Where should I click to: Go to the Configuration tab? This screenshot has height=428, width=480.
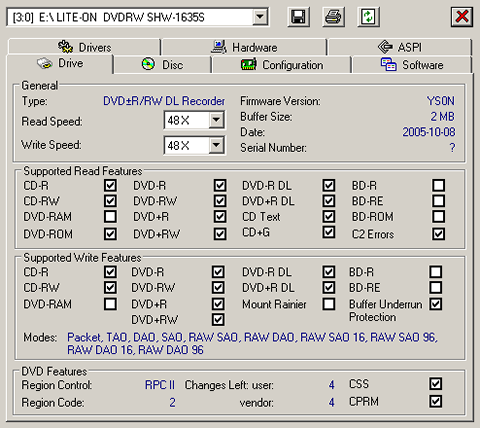click(282, 64)
